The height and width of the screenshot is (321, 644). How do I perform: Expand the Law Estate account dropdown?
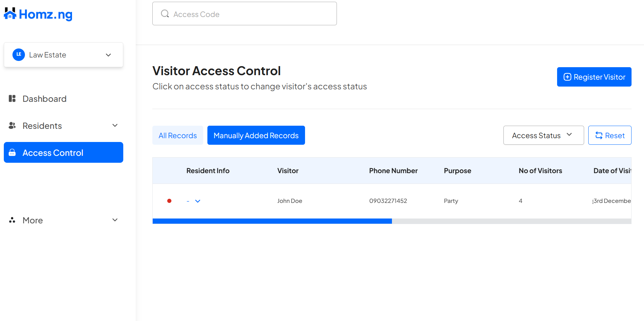click(108, 55)
